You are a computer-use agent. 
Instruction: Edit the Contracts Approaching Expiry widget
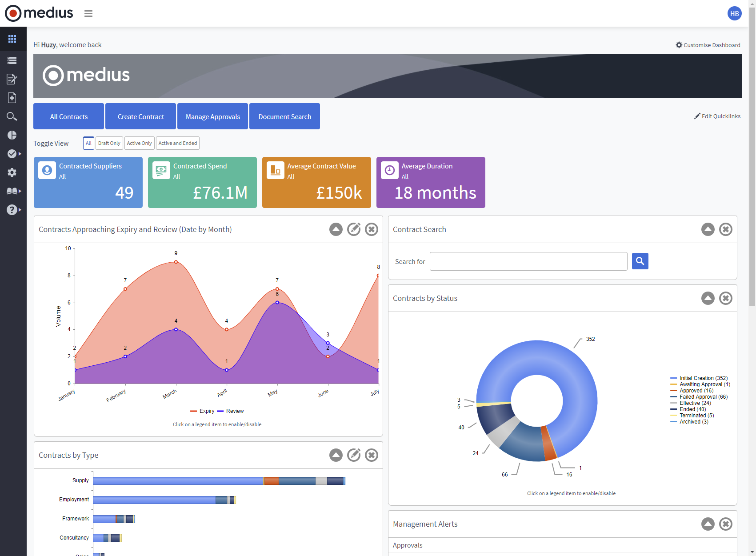pos(354,229)
